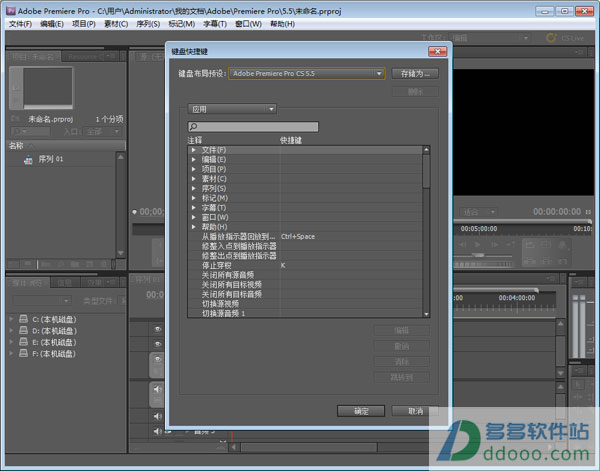Open the 窗口(W) menu in menu bar
This screenshot has height=471, width=600.
tap(249, 24)
